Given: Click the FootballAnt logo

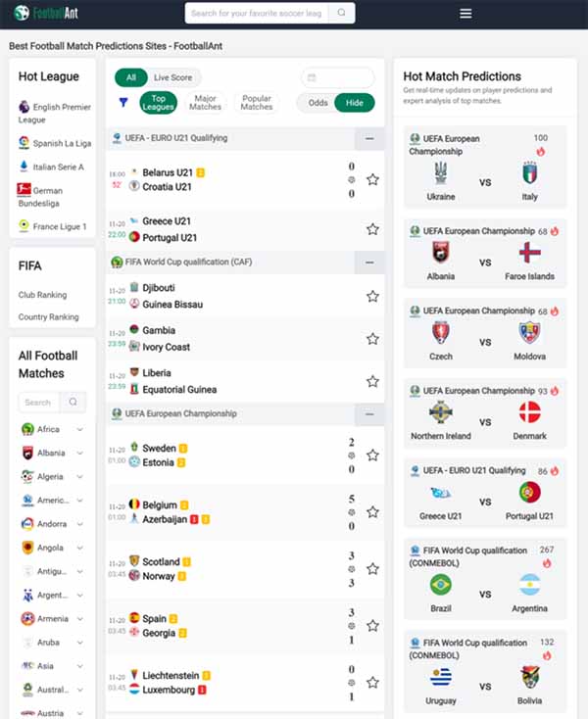Looking at the screenshot, I should coord(45,13).
